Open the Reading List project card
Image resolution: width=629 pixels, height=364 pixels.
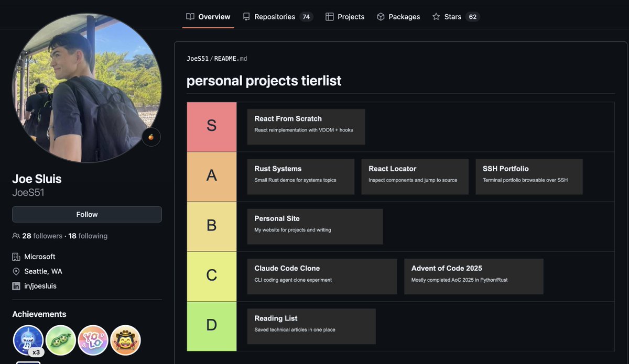(x=311, y=326)
